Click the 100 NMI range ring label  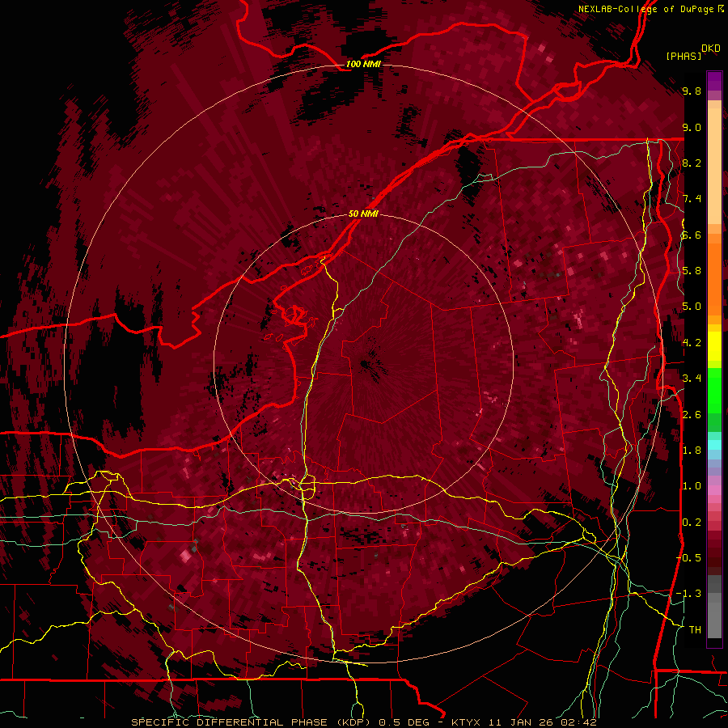tap(363, 64)
